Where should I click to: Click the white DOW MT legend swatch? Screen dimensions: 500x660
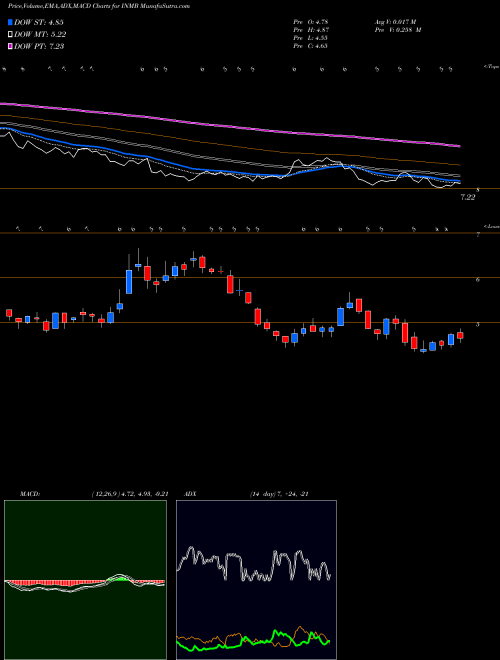tap(11, 35)
